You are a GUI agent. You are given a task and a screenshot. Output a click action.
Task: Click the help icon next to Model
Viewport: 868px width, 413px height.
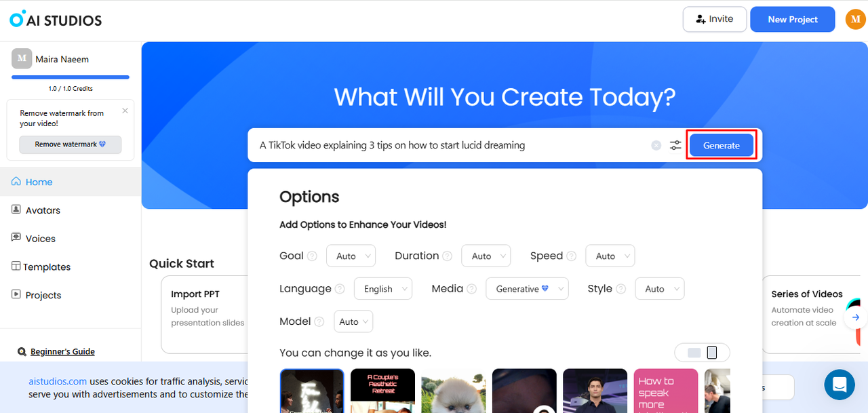click(x=319, y=322)
